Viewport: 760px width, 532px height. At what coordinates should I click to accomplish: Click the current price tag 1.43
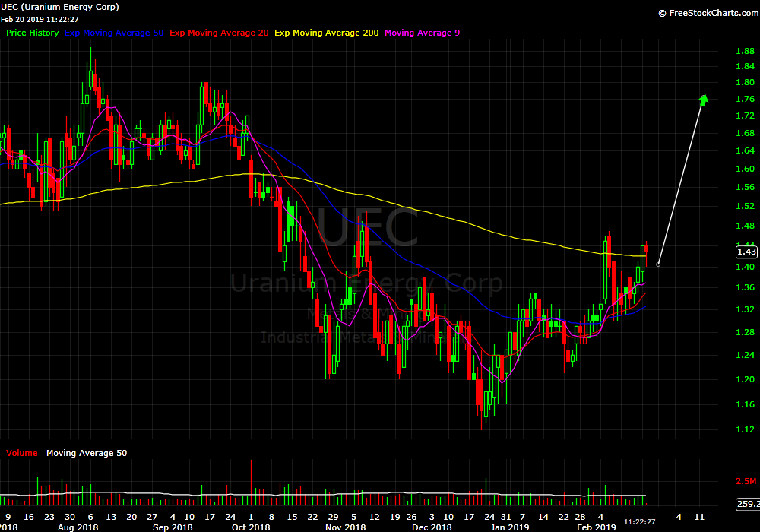(x=746, y=252)
